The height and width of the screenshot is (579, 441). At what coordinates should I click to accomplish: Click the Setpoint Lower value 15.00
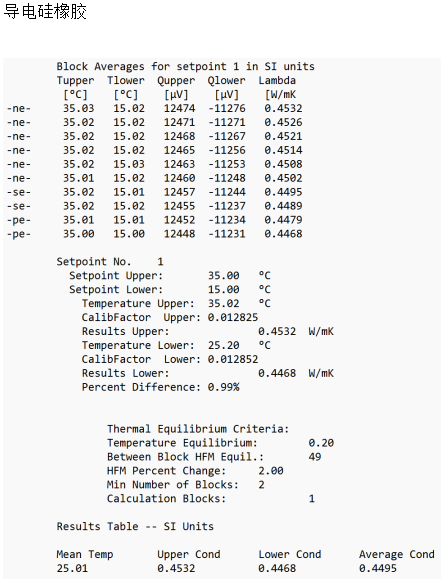coord(223,290)
